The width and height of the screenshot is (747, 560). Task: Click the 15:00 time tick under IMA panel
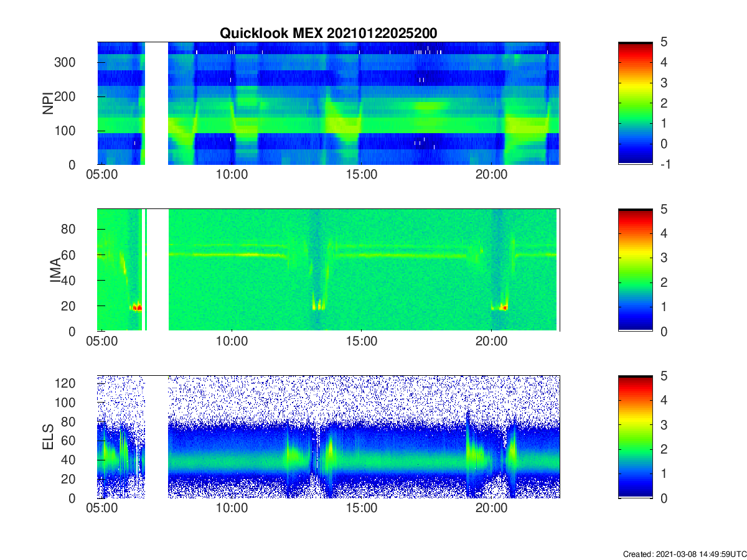click(x=362, y=342)
